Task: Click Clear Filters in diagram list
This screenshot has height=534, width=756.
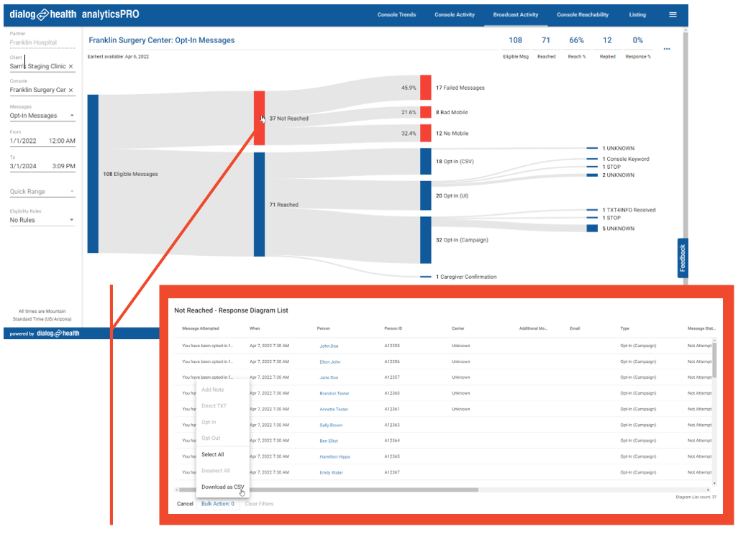Action: (259, 504)
